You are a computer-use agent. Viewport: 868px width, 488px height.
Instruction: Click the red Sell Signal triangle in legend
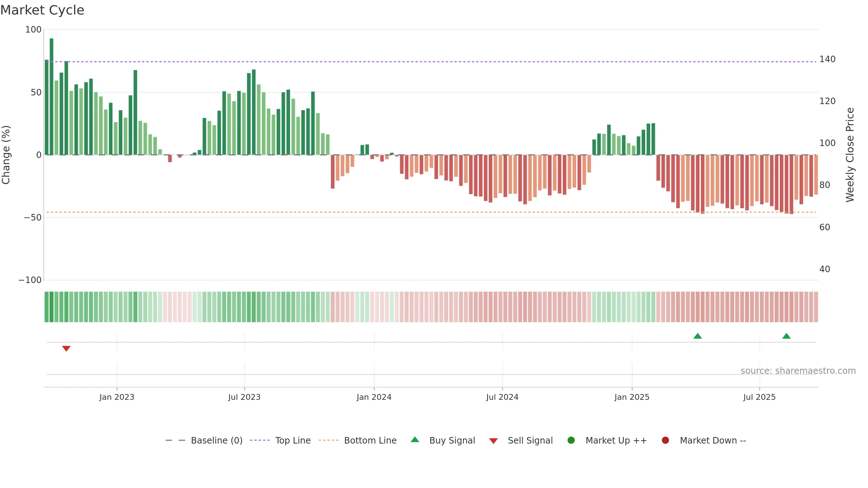coord(493,441)
